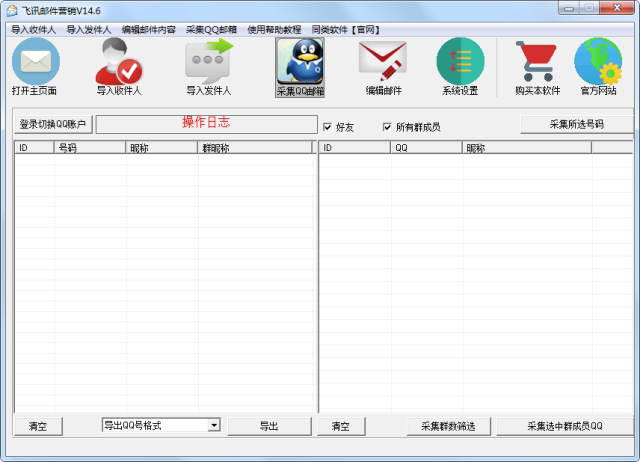The image size is (640, 462).
Task: Click the 导出 button
Action: 269,426
